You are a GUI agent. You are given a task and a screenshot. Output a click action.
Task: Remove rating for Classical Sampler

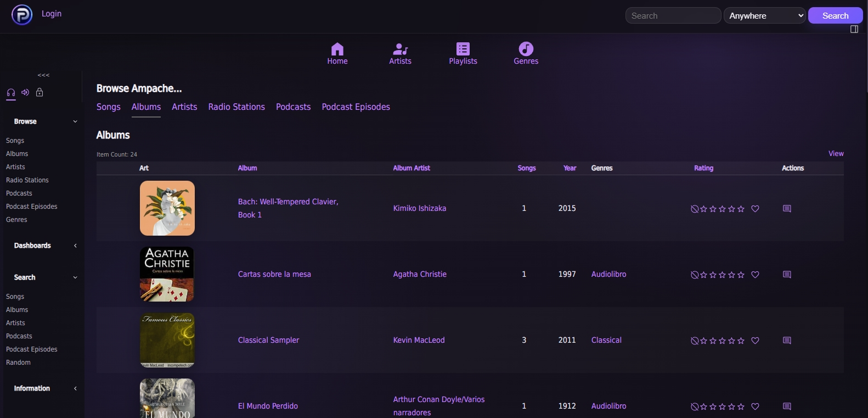pyautogui.click(x=695, y=341)
